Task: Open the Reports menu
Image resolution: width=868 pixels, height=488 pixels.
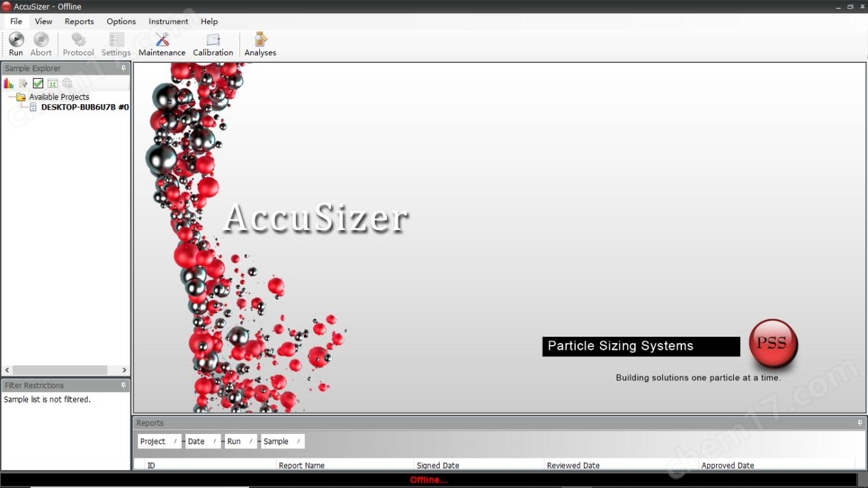Action: click(79, 21)
